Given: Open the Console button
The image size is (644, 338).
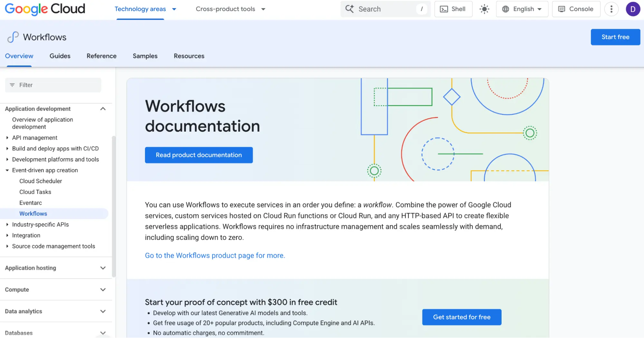Looking at the screenshot, I should (x=576, y=9).
